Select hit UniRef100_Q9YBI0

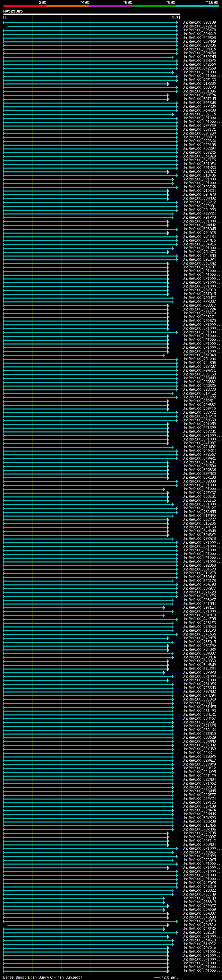199,925
